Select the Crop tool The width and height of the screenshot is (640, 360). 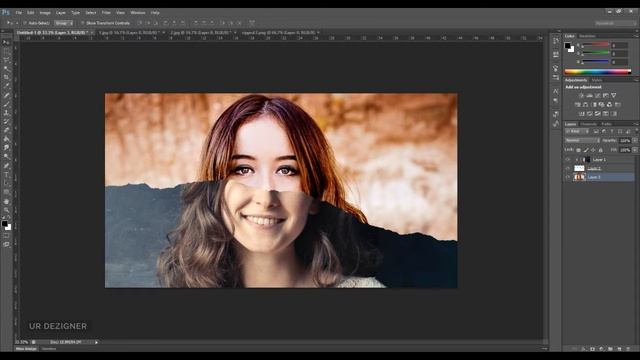(x=6, y=77)
